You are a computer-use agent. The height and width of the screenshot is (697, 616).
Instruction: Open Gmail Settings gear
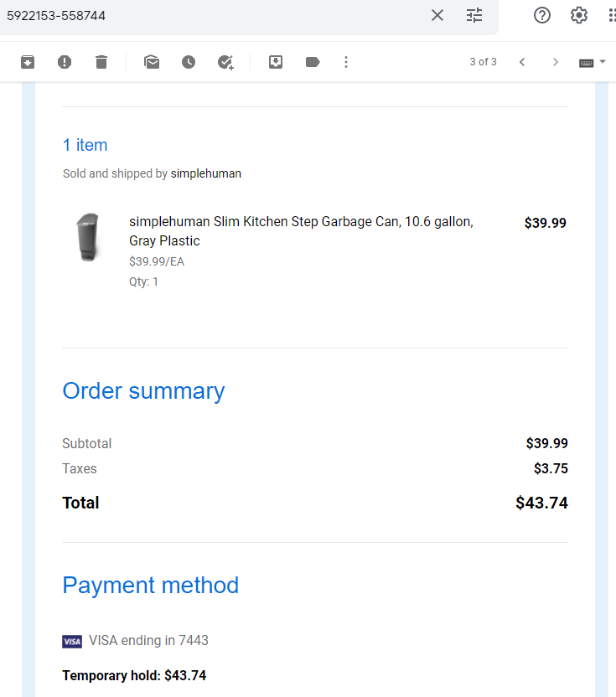[578, 15]
